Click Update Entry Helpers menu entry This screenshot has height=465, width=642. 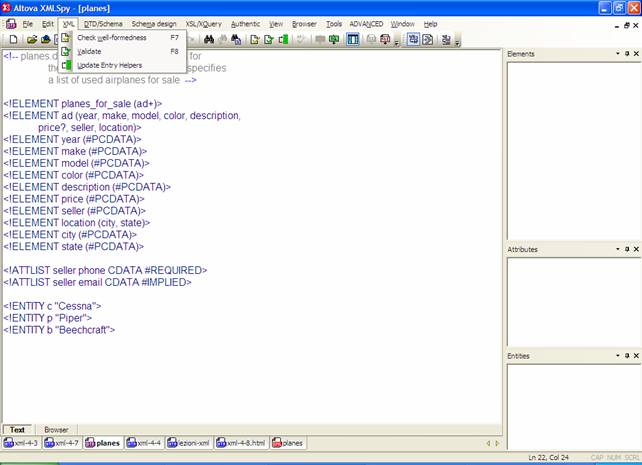[x=109, y=65]
